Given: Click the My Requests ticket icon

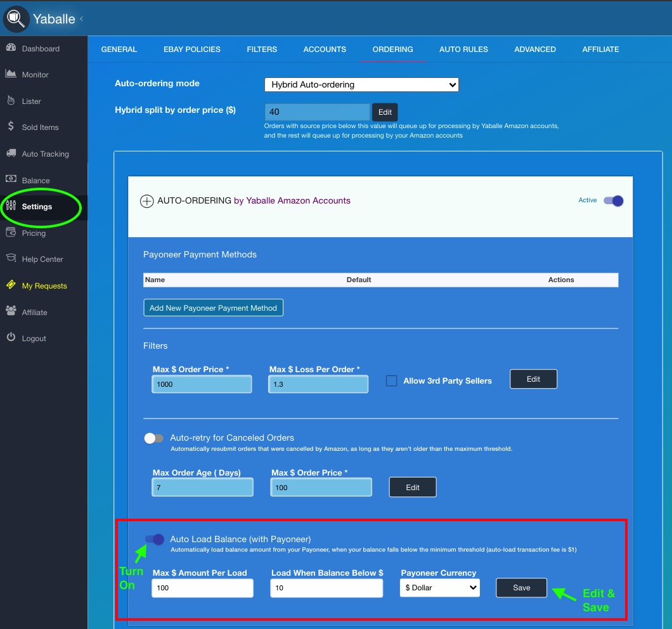Looking at the screenshot, I should (x=11, y=285).
